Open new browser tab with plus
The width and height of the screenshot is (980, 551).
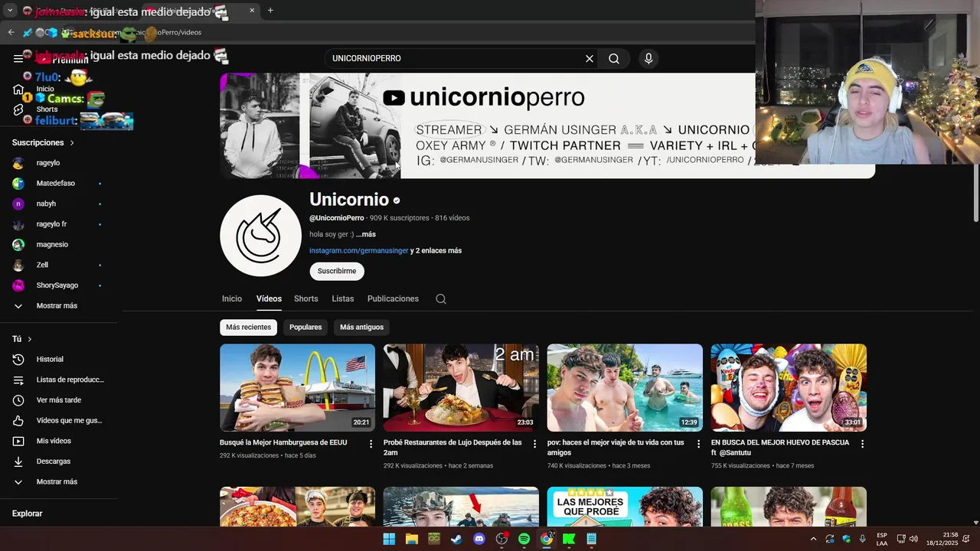(270, 11)
